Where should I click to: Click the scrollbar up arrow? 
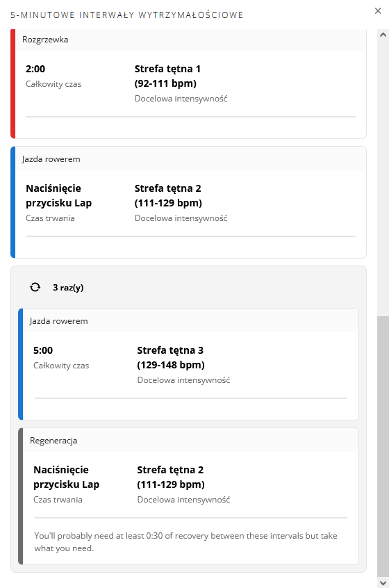(x=383, y=35)
